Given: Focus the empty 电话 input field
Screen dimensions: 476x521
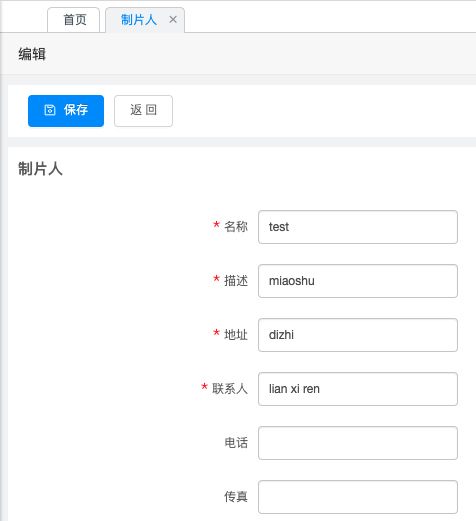Looking at the screenshot, I should (358, 443).
